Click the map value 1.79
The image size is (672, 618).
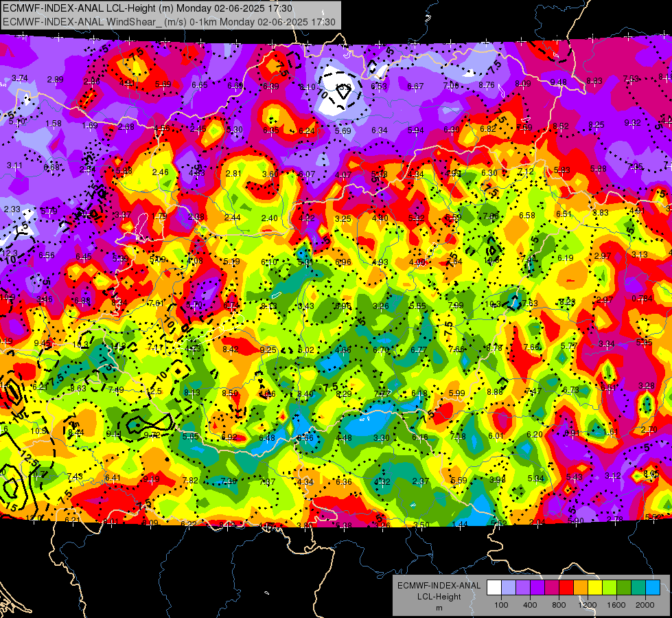[x=159, y=216]
